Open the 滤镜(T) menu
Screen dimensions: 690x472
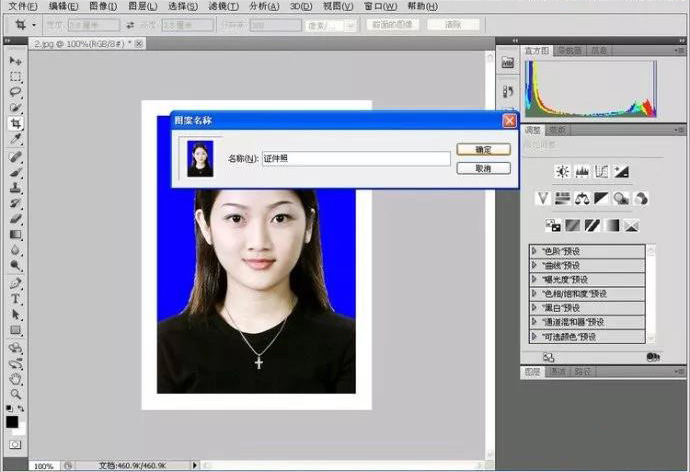(224, 7)
